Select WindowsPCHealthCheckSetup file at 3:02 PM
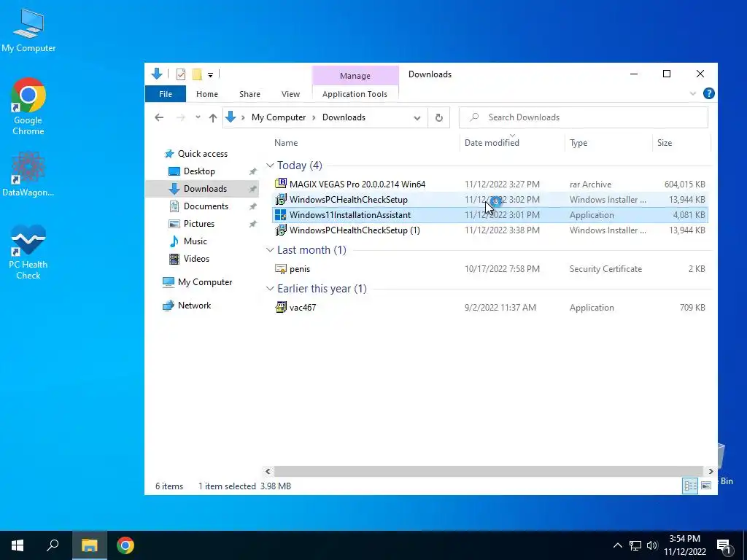Viewport: 747px width, 560px height. pyautogui.click(x=490, y=200)
